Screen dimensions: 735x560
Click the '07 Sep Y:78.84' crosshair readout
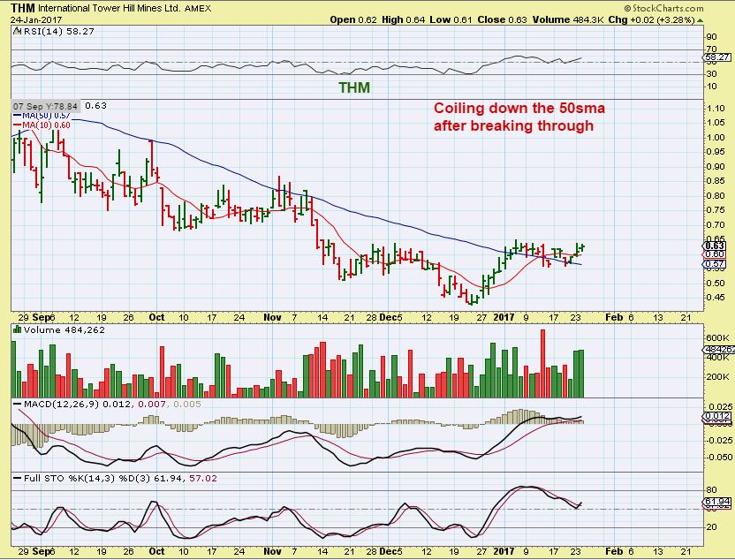pos(45,106)
